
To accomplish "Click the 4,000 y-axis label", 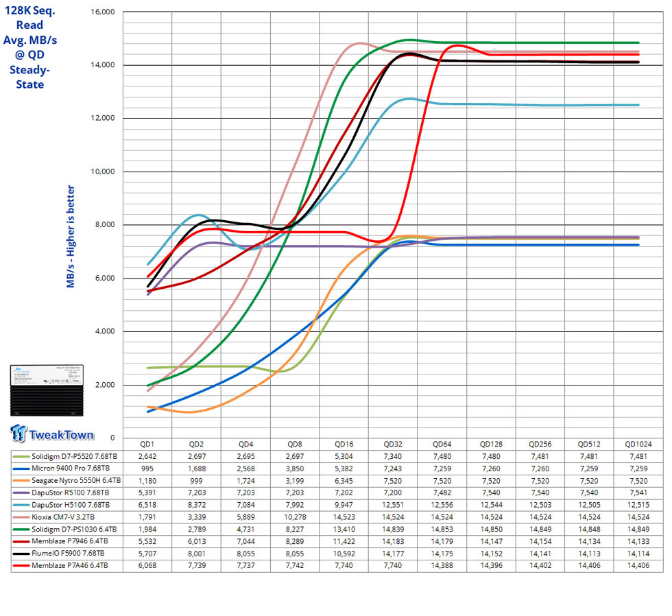I will coord(104,331).
